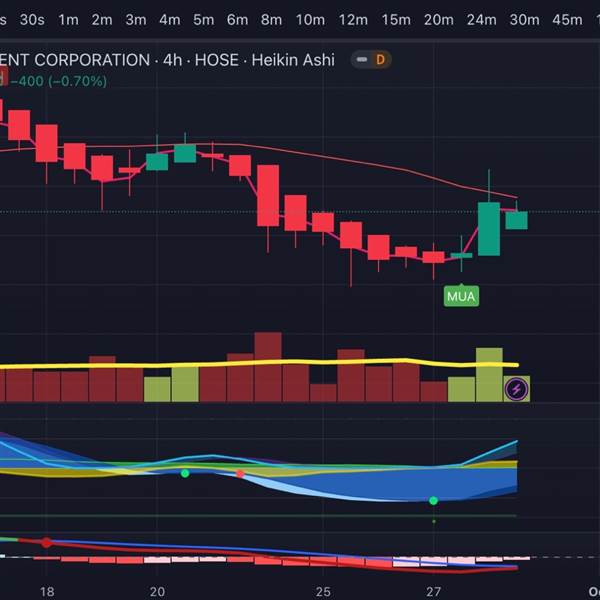Switch to the 8m interval
This screenshot has height=600, width=600.
coord(271,20)
